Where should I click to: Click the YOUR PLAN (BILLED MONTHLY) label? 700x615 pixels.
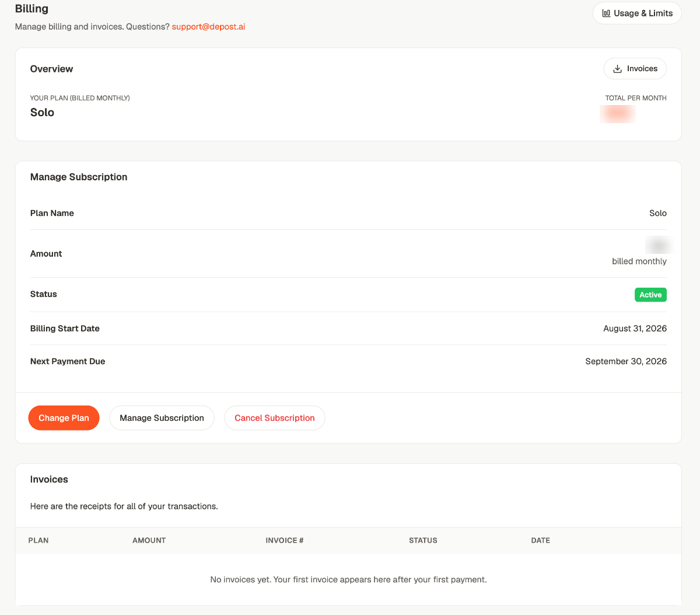point(80,98)
